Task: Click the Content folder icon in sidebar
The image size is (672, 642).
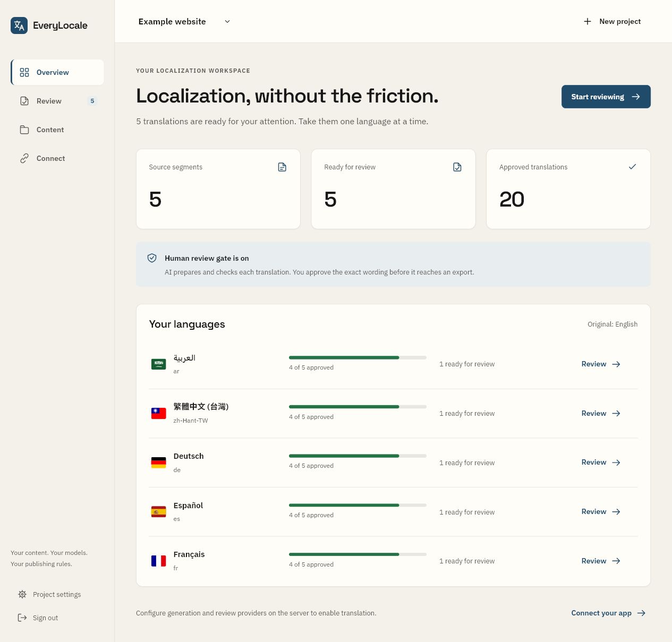Action: pyautogui.click(x=24, y=130)
